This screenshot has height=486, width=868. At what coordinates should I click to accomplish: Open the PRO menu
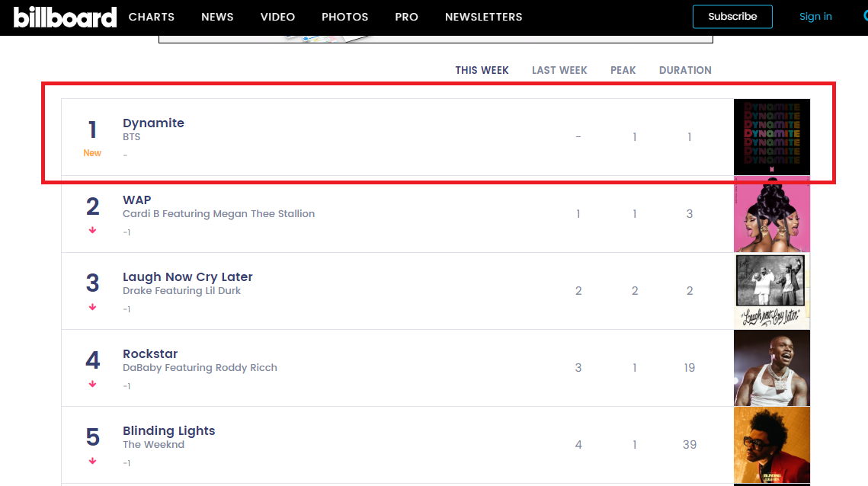406,18
